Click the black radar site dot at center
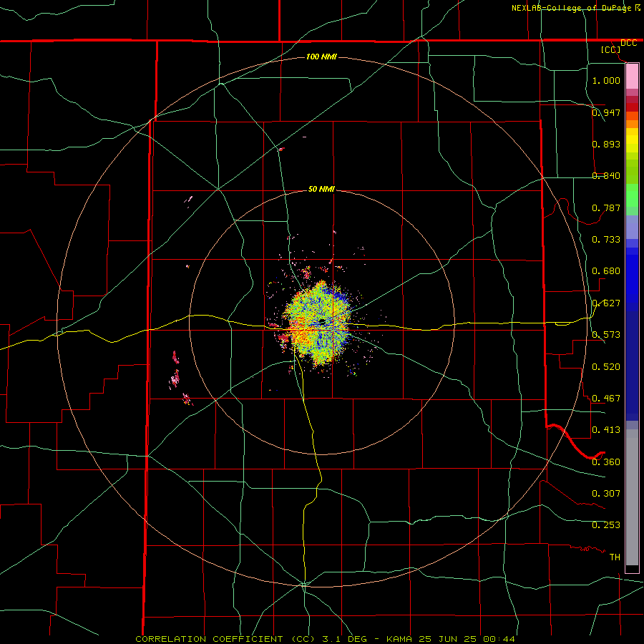Viewport: 644px width, 644px height. (321, 321)
